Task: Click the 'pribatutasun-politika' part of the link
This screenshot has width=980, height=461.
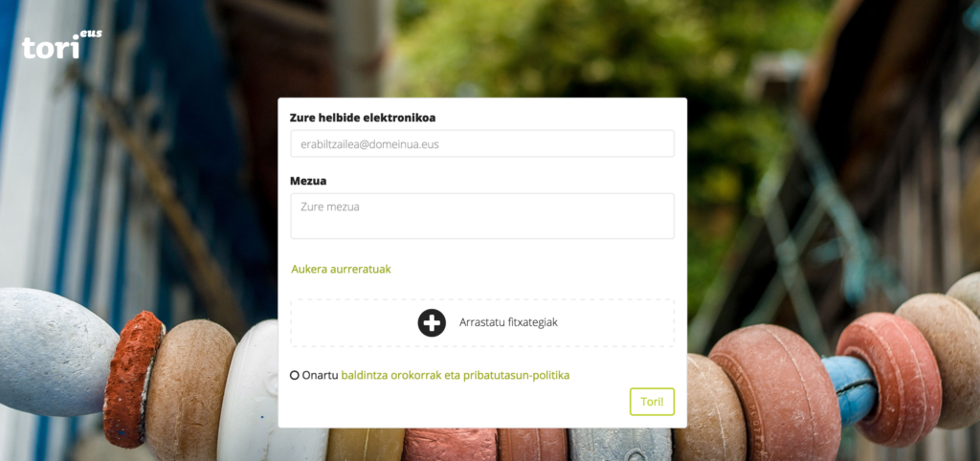Action: coord(516,376)
